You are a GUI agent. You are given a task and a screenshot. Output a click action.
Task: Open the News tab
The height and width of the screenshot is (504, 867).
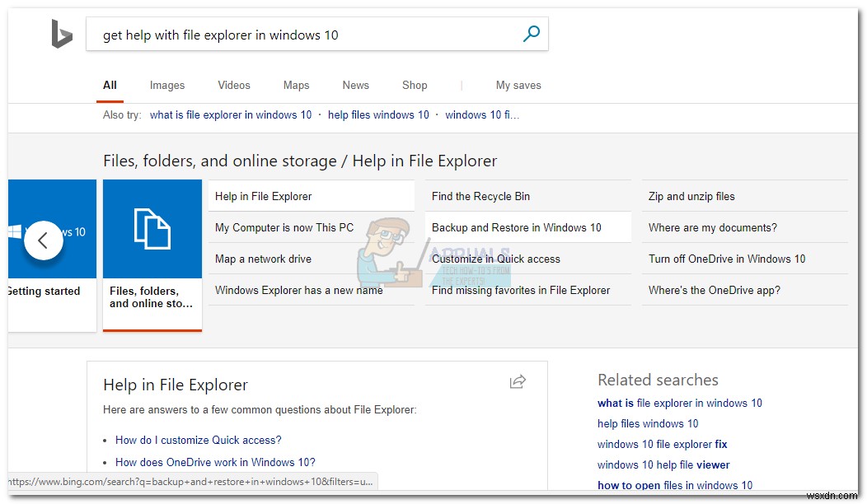point(356,86)
